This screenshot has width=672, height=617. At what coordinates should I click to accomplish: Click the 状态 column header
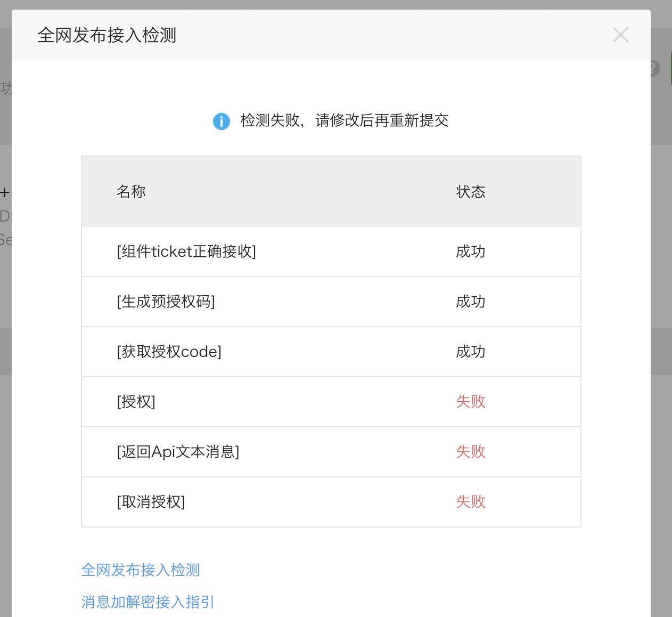471,192
